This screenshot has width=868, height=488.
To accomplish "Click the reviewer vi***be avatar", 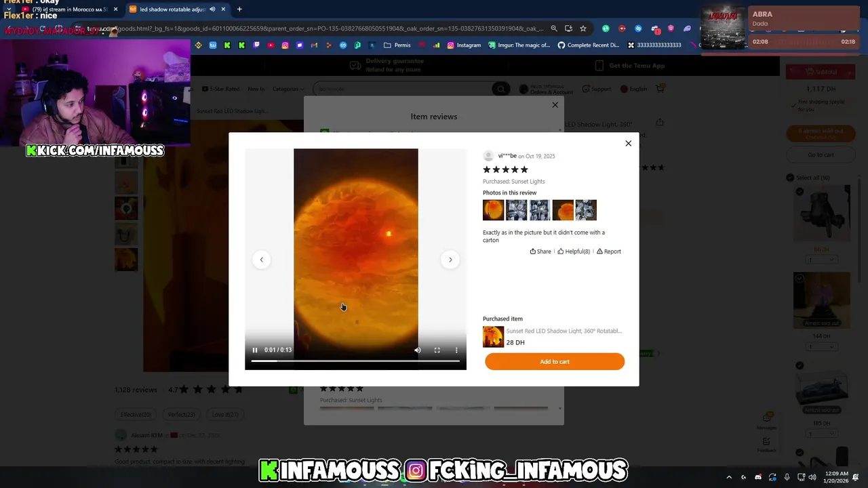I will click(488, 156).
